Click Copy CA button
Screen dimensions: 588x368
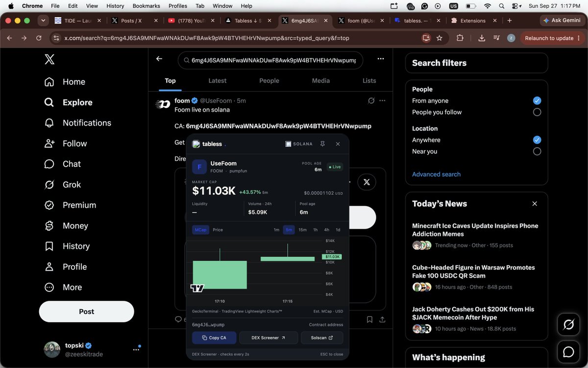click(214, 338)
